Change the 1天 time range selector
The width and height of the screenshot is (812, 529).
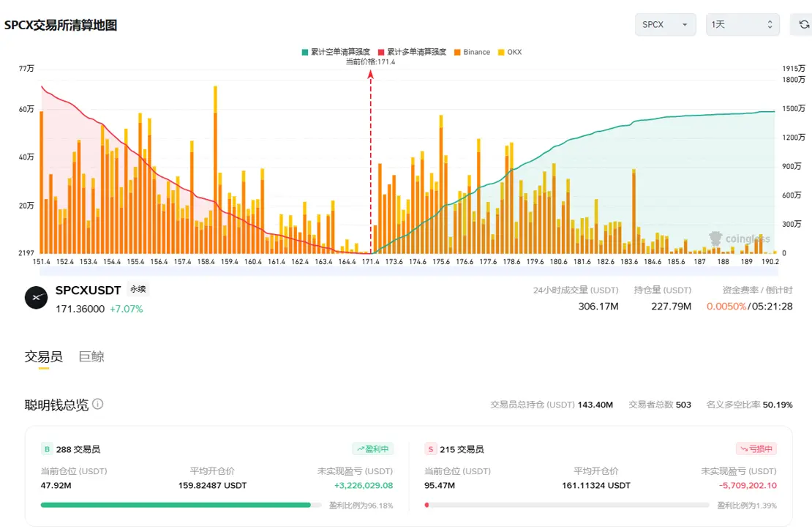coord(742,24)
